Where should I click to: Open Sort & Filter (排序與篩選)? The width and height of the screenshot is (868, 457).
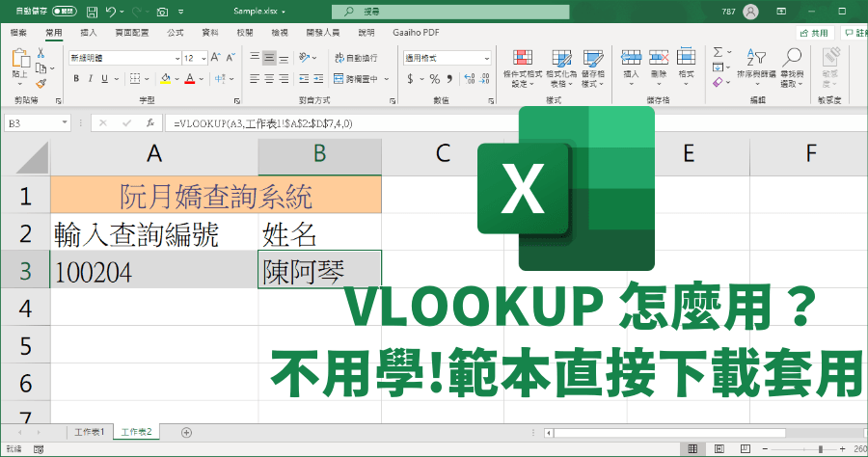[x=756, y=67]
